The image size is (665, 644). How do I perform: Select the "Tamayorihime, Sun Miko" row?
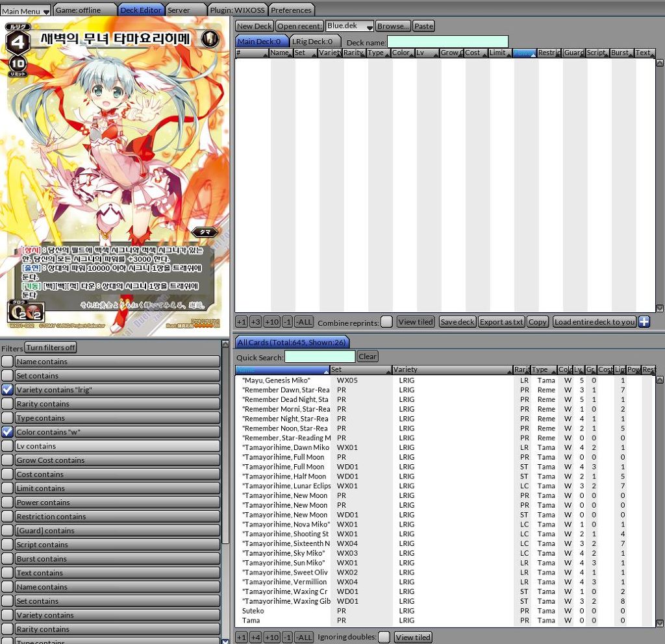point(445,563)
